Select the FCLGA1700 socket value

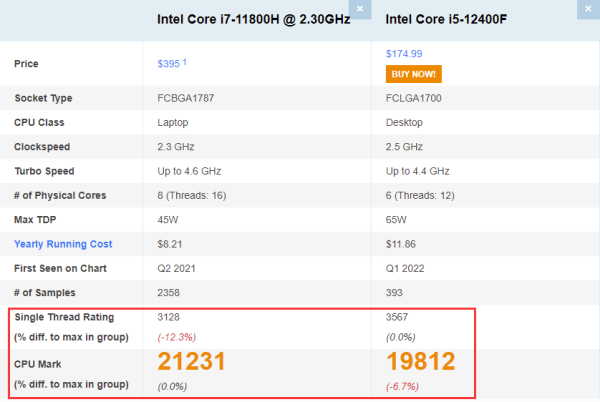tap(414, 98)
